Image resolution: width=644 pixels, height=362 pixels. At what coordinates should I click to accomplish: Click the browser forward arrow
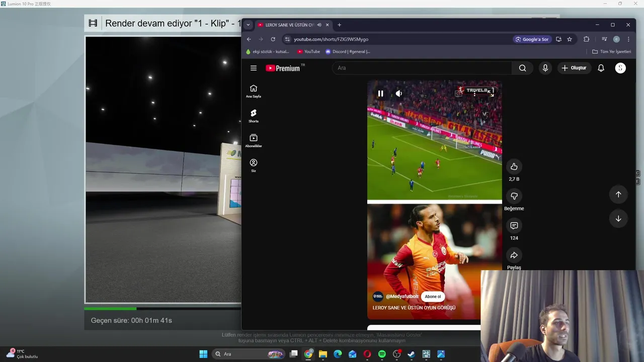pos(261,39)
